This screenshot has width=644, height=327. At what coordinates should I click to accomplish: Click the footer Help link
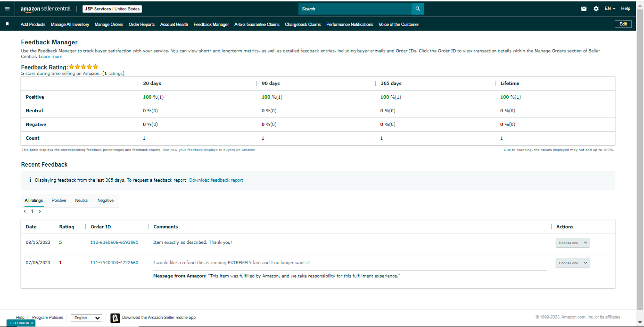[x=20, y=318]
